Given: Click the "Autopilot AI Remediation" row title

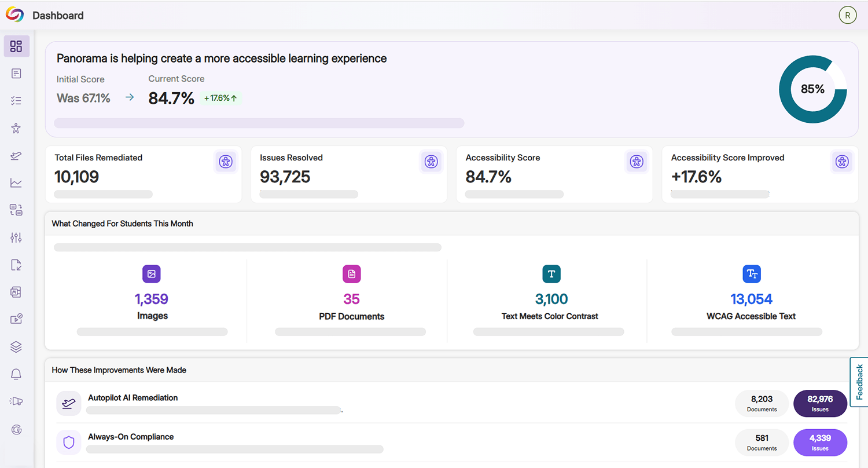Looking at the screenshot, I should pyautogui.click(x=133, y=398).
